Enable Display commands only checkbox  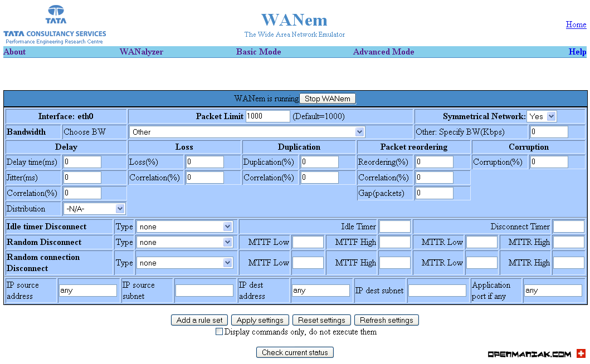coord(219,331)
